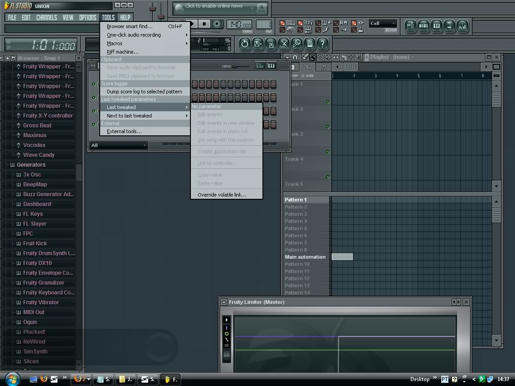The height and width of the screenshot is (386, 515).
Task: Choose Browser smart find menu entry
Action: coord(145,26)
